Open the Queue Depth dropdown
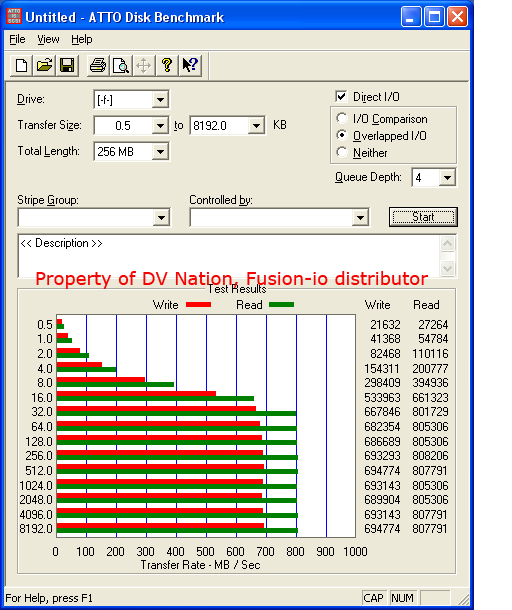The width and height of the screenshot is (512, 610). 447,178
